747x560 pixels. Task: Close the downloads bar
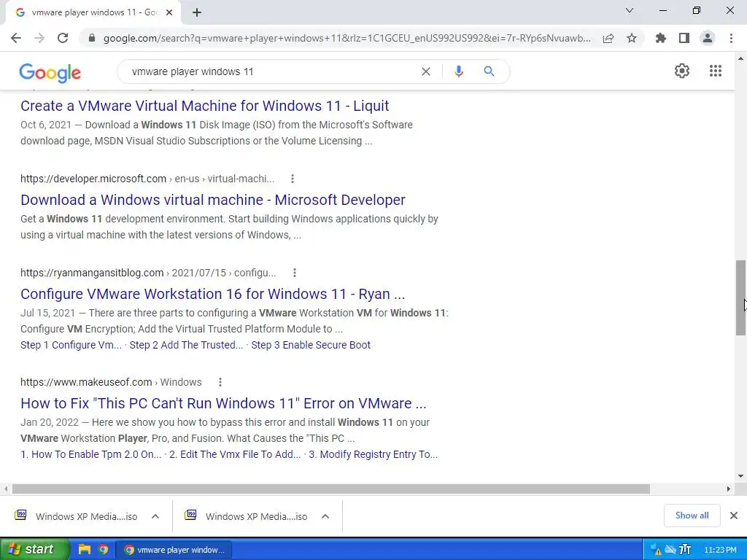pos(734,516)
